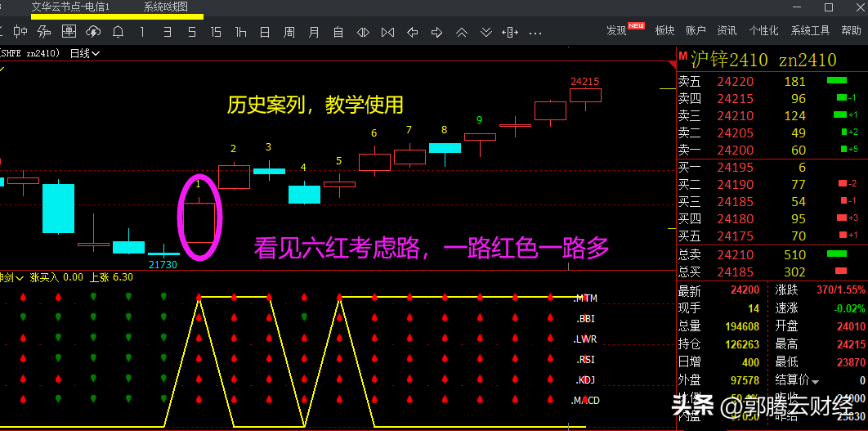Open the 系统工具 menu
The image size is (868, 431).
click(x=810, y=30)
